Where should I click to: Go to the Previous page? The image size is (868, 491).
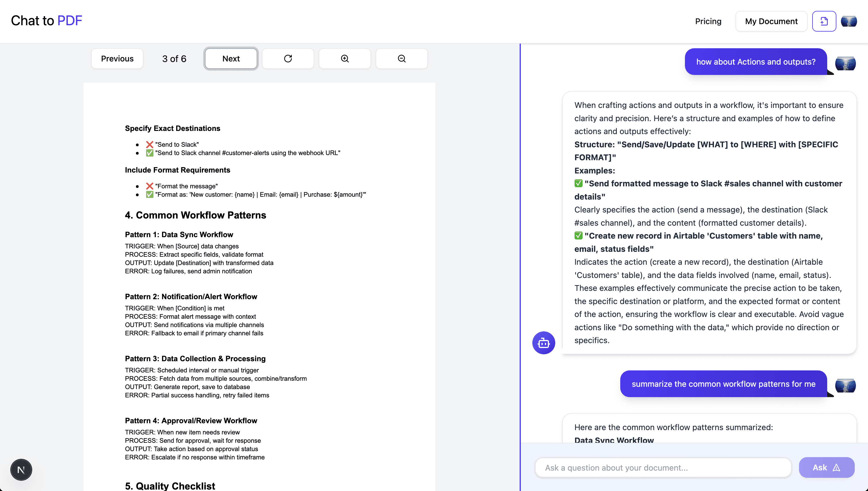117,59
